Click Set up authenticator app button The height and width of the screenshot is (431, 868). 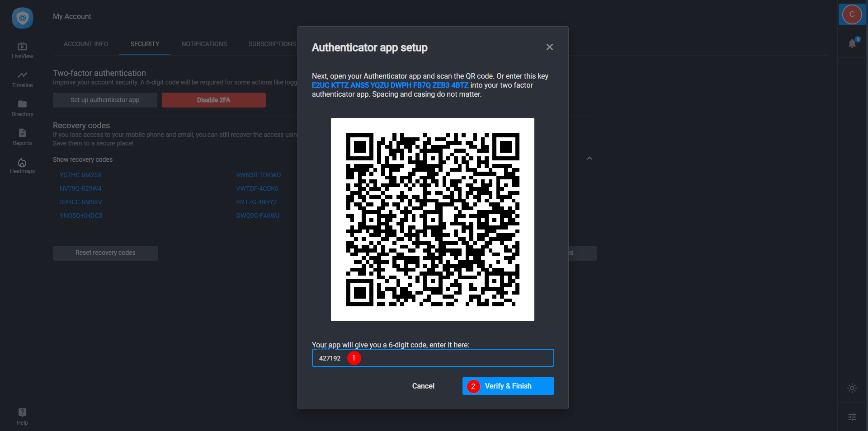[105, 100]
